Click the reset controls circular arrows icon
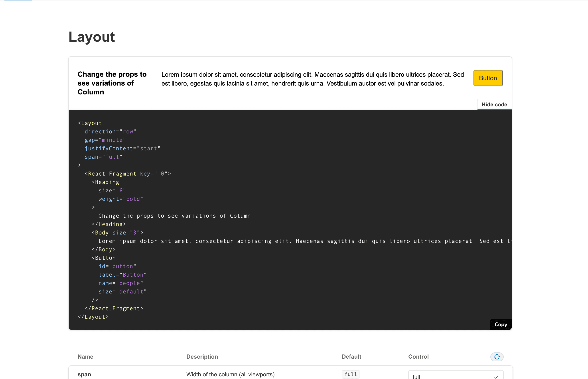The image size is (588, 379). point(497,357)
